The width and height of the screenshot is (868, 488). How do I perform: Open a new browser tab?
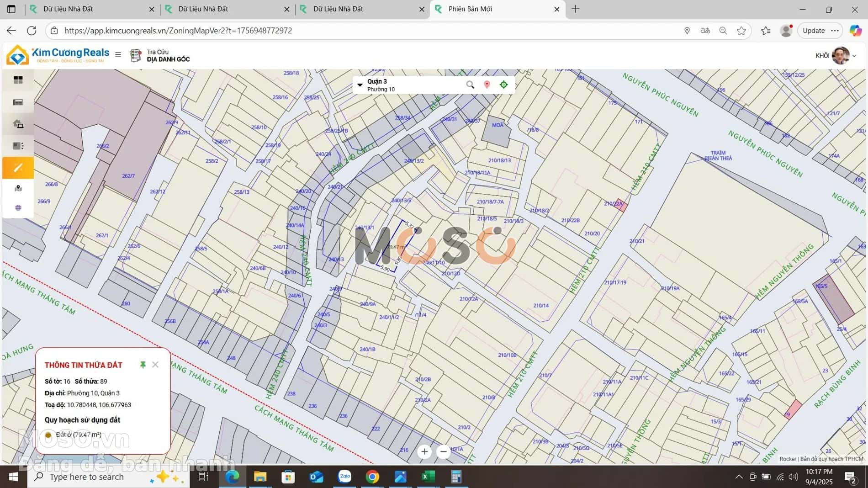tap(576, 9)
